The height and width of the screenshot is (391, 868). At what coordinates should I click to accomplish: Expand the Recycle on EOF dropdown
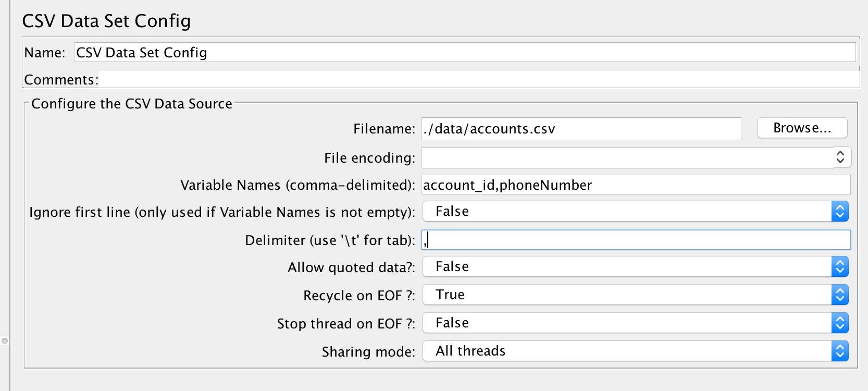click(635, 295)
